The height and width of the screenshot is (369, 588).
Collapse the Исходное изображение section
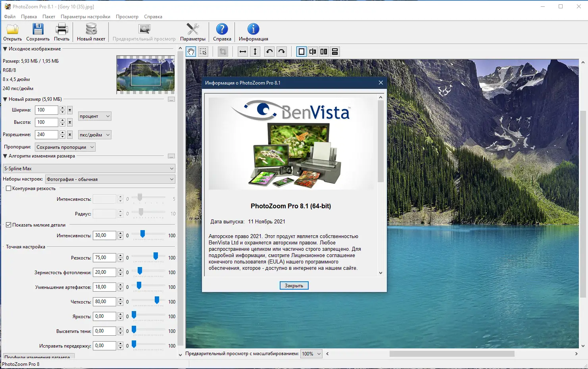4,49
